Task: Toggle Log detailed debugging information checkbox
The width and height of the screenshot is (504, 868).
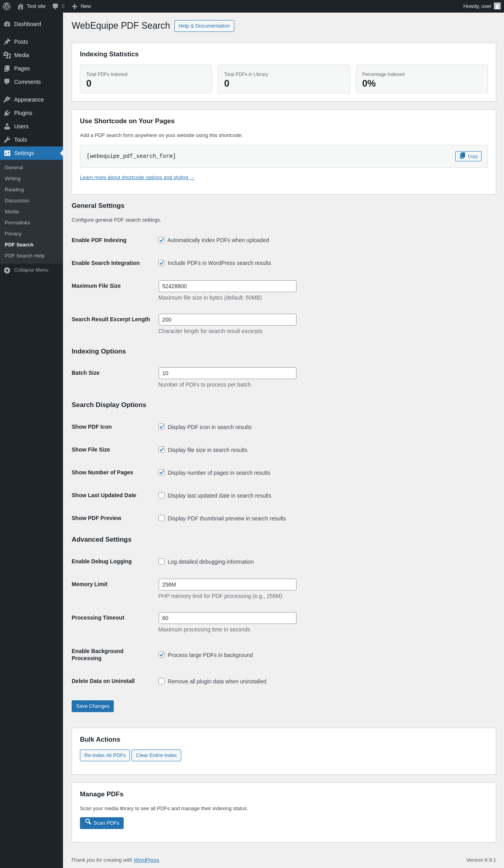Action: (x=161, y=561)
